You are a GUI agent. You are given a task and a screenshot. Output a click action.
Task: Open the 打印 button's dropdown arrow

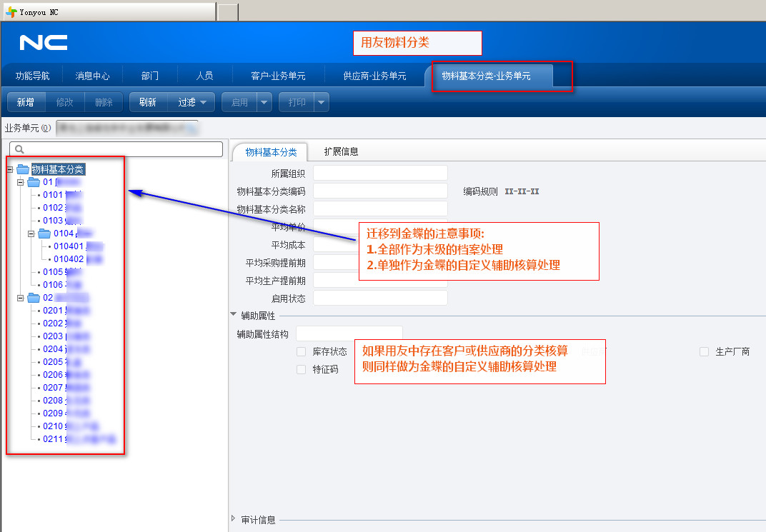[x=322, y=102]
